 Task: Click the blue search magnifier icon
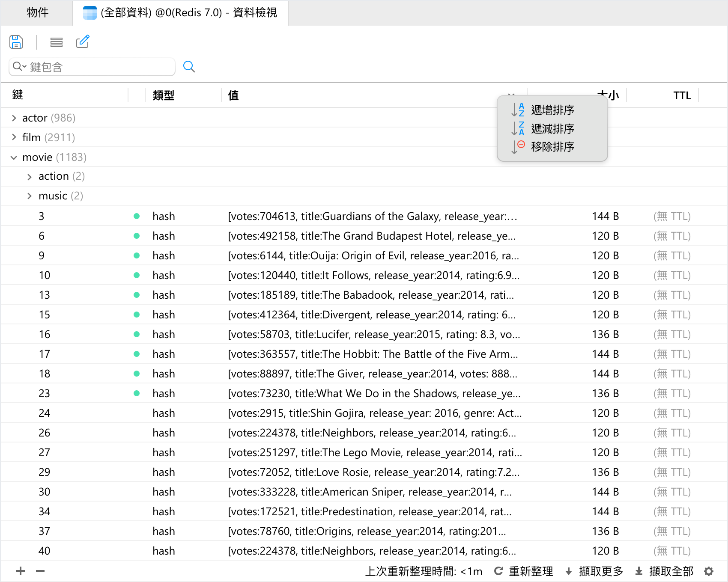click(x=189, y=67)
